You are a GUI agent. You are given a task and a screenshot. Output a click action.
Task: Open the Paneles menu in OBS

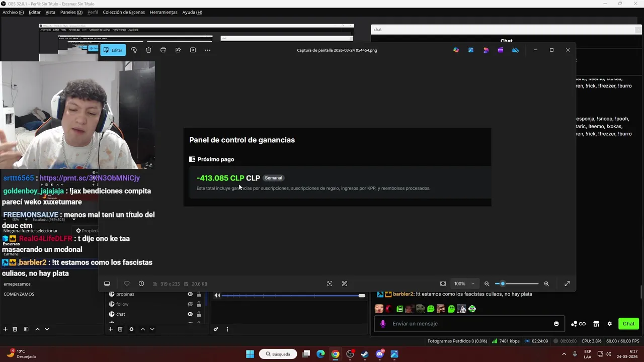(x=71, y=12)
